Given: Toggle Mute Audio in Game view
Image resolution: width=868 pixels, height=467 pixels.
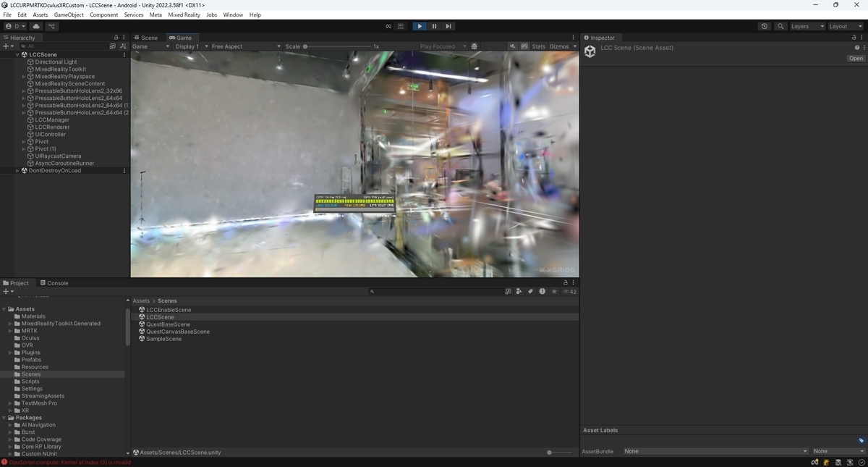Looking at the screenshot, I should coord(513,46).
